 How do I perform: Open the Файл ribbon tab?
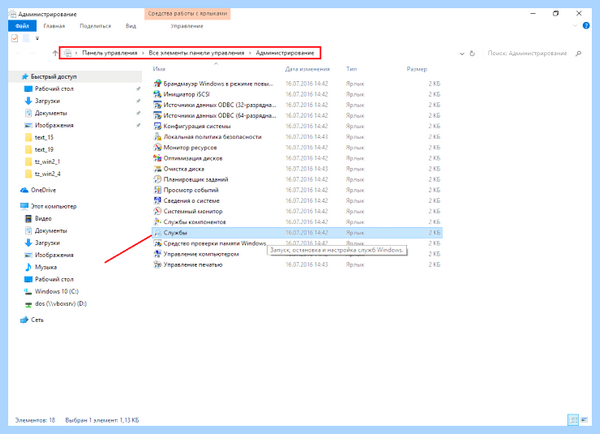[x=22, y=26]
